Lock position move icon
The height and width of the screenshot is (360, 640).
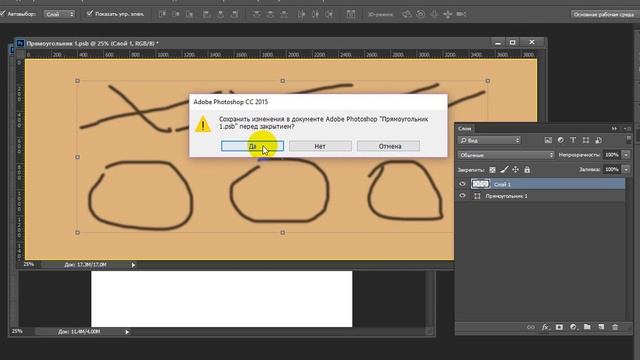pos(516,169)
